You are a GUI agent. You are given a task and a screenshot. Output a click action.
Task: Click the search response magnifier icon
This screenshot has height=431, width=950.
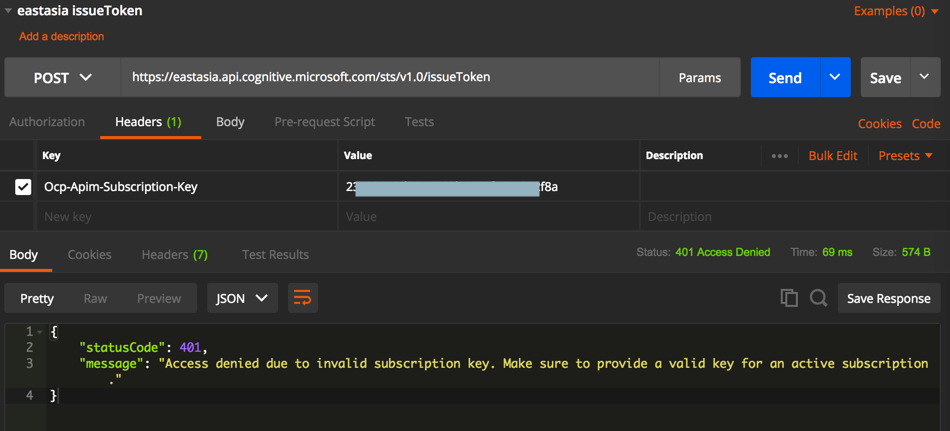818,298
